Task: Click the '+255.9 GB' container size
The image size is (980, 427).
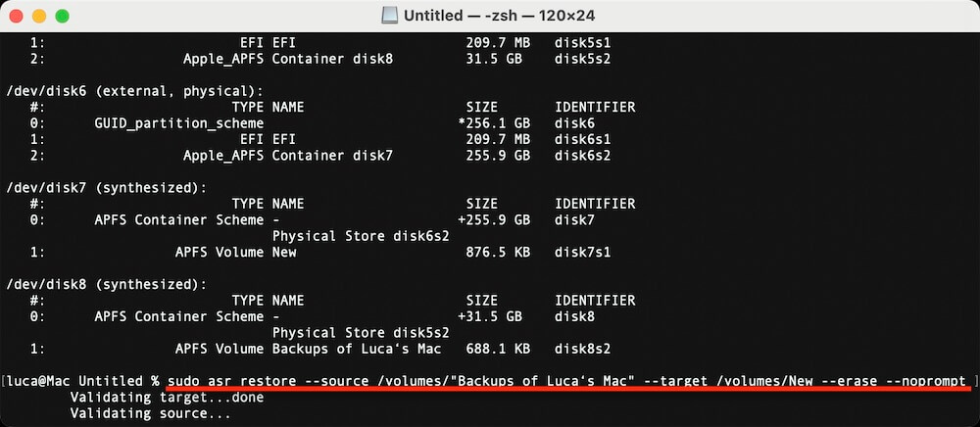Action: [494, 219]
